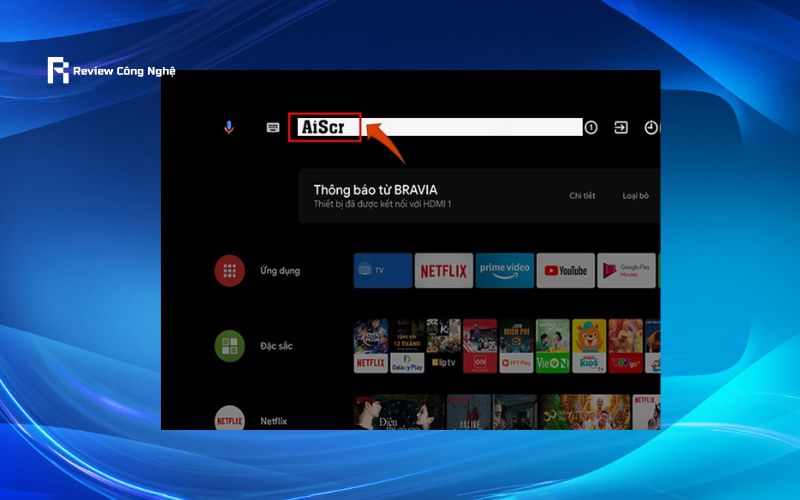Launch the Netflix app tile in apps row
This screenshot has height=500, width=800.
coord(444,270)
